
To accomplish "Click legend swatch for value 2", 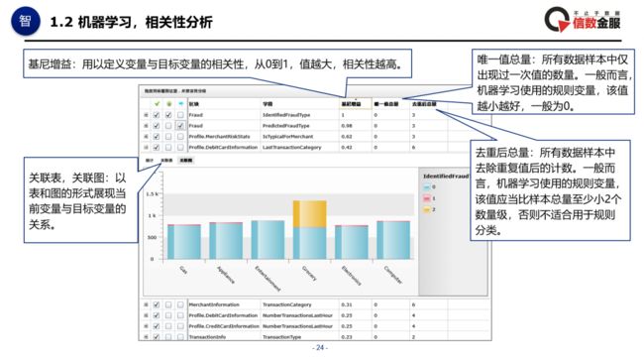I will [x=427, y=209].
